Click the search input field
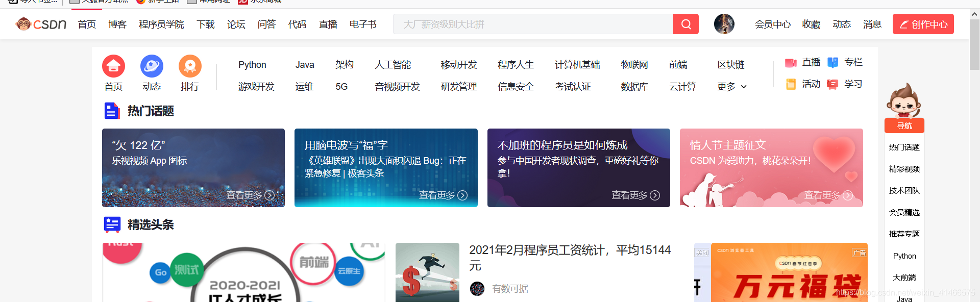The image size is (980, 302). pos(533,24)
